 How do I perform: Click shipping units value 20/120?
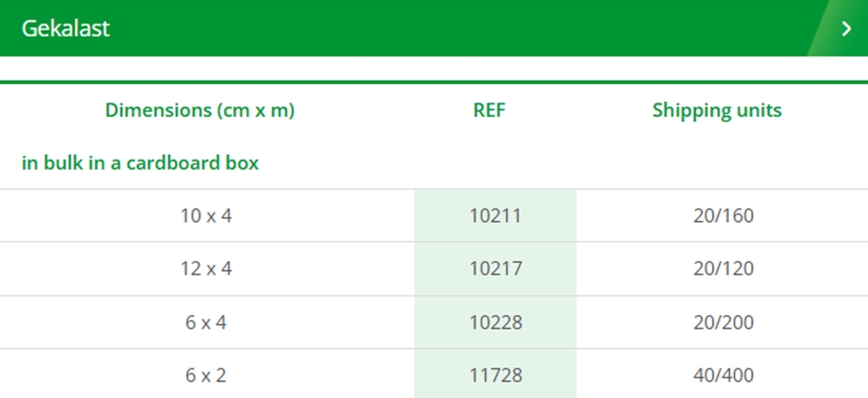click(x=724, y=268)
